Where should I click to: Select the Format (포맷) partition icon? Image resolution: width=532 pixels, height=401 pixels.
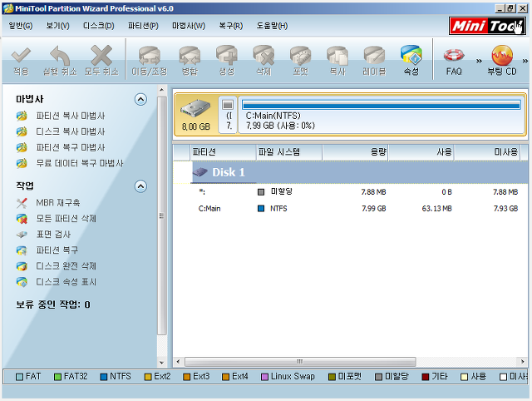301,56
